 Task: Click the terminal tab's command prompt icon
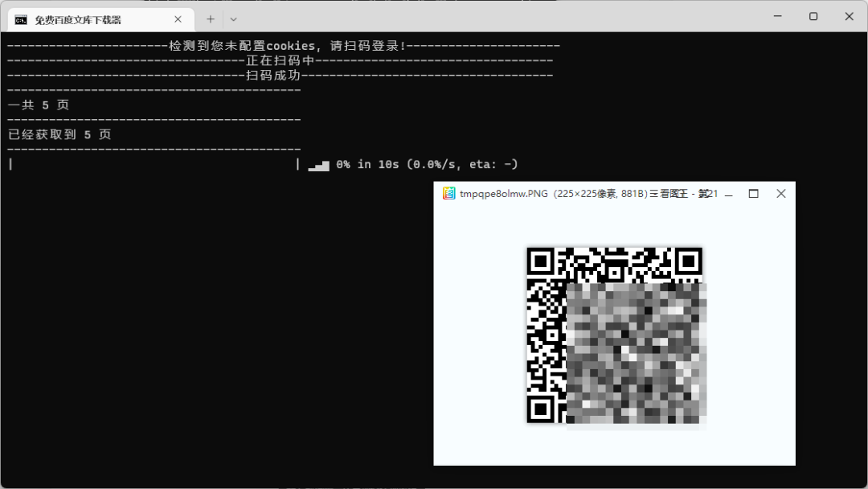[x=21, y=20]
